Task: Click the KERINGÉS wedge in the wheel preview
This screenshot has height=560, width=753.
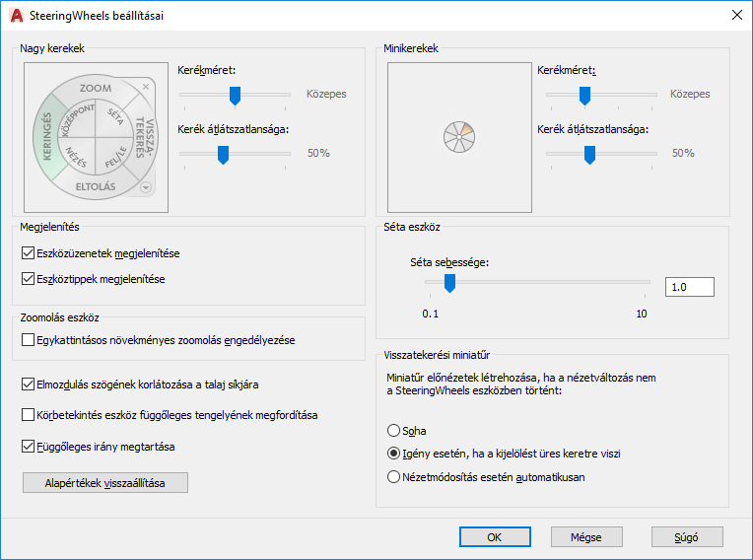Action: pyautogui.click(x=46, y=137)
